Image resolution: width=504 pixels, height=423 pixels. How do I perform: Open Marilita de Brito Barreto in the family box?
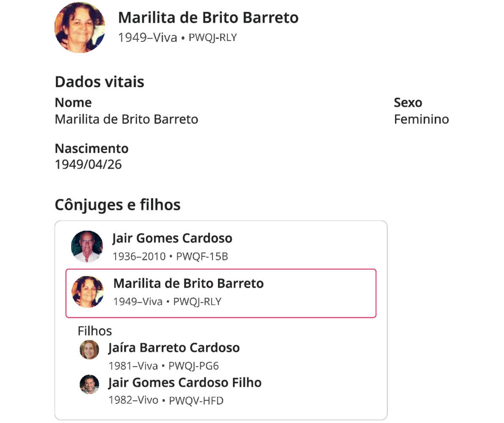tap(189, 283)
